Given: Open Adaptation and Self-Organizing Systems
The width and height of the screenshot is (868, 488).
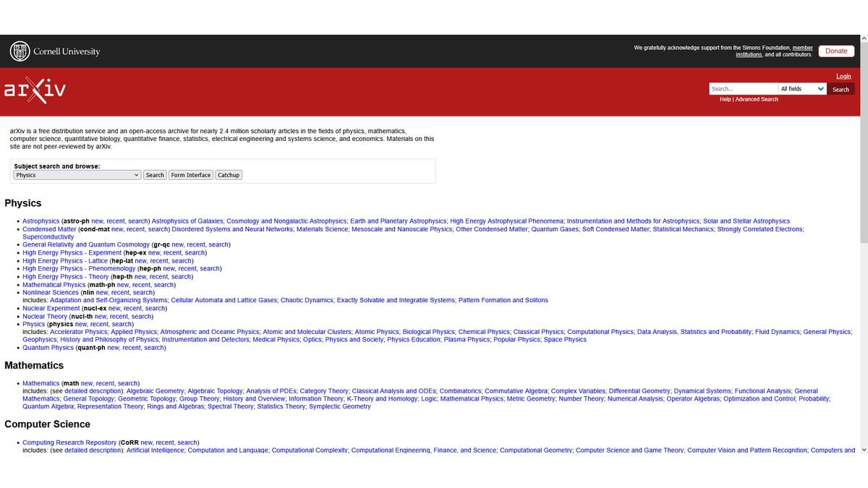Looking at the screenshot, I should 109,300.
